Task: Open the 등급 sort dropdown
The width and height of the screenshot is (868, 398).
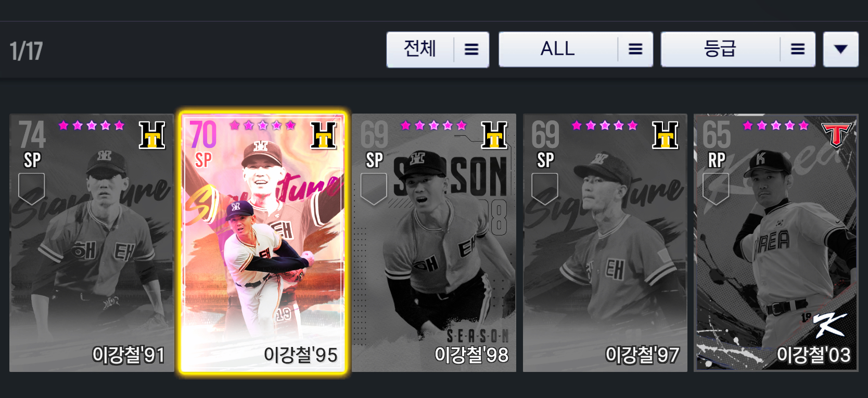Action: (x=738, y=49)
